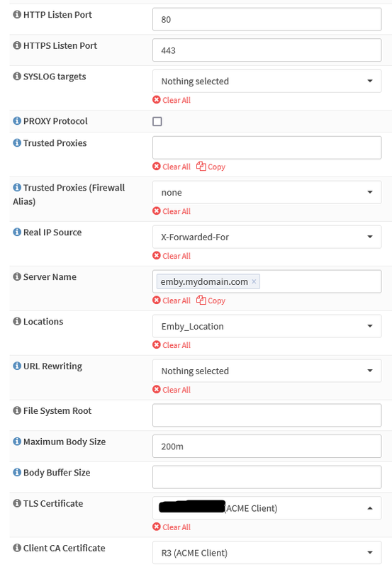Clear All under TLS Certificate
392x567 pixels.
(172, 527)
